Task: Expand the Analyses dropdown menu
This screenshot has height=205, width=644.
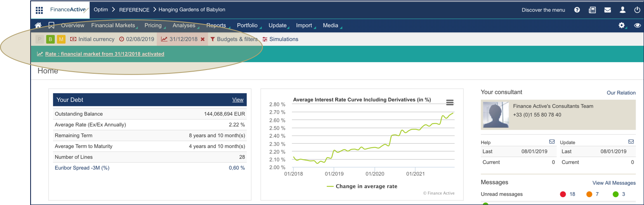Action: tap(184, 25)
